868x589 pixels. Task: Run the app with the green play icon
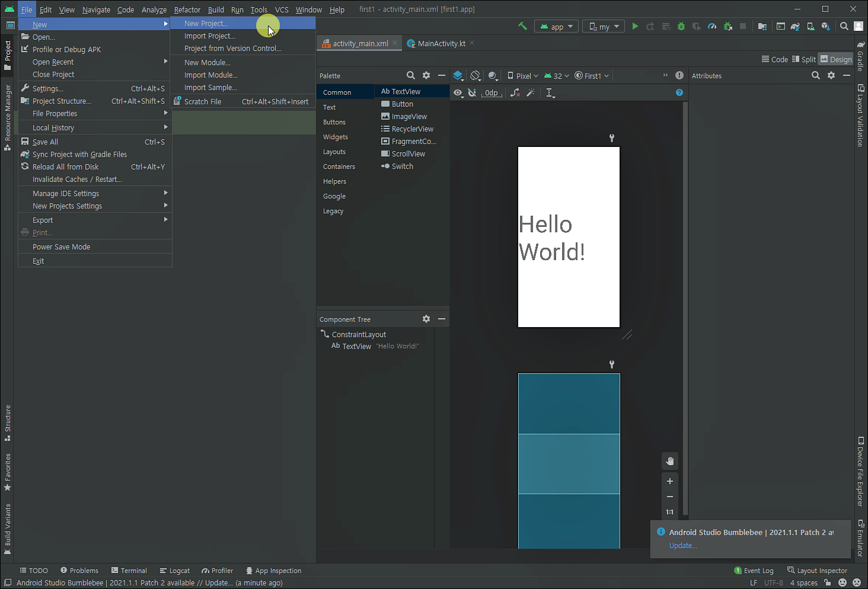click(635, 26)
